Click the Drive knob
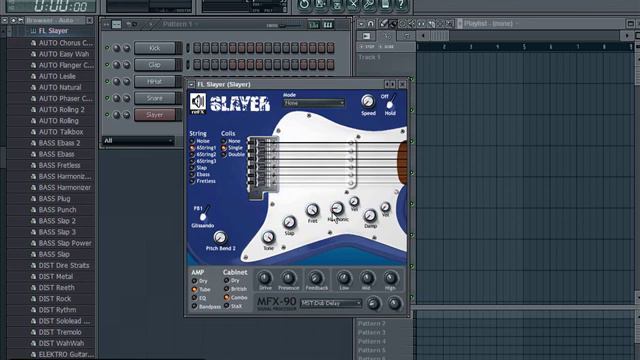Image resolution: width=640 pixels, height=360 pixels. coord(265,278)
